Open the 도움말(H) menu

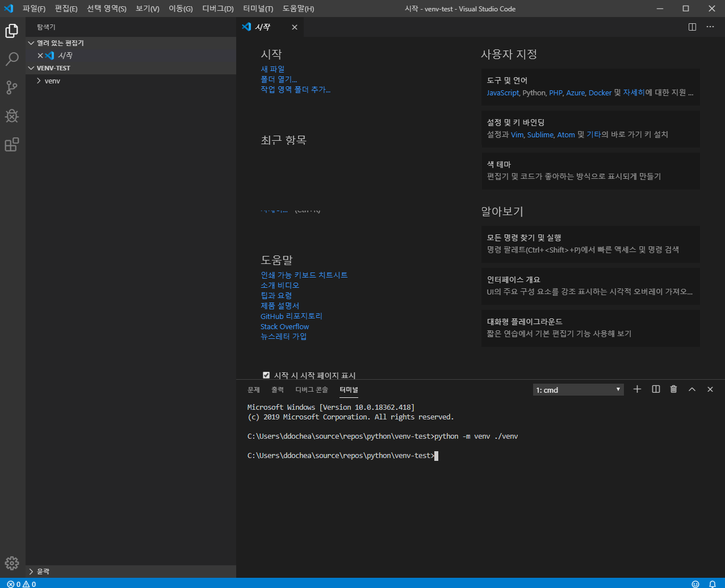pyautogui.click(x=298, y=9)
